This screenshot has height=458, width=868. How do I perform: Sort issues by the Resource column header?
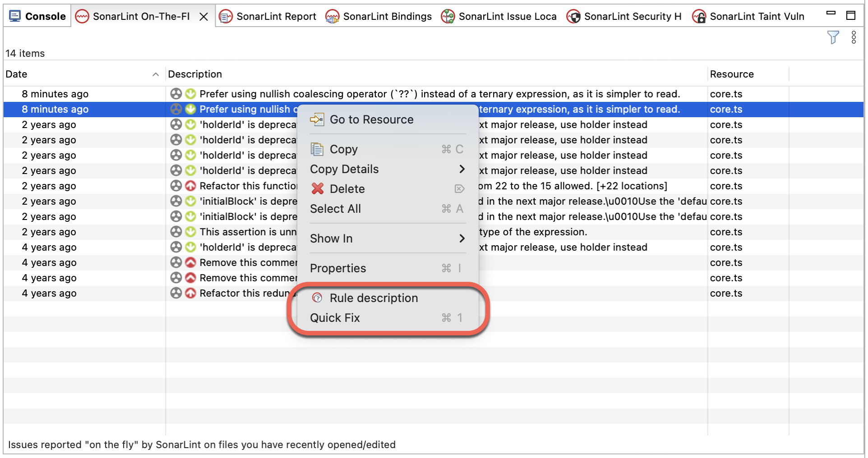tap(748, 74)
